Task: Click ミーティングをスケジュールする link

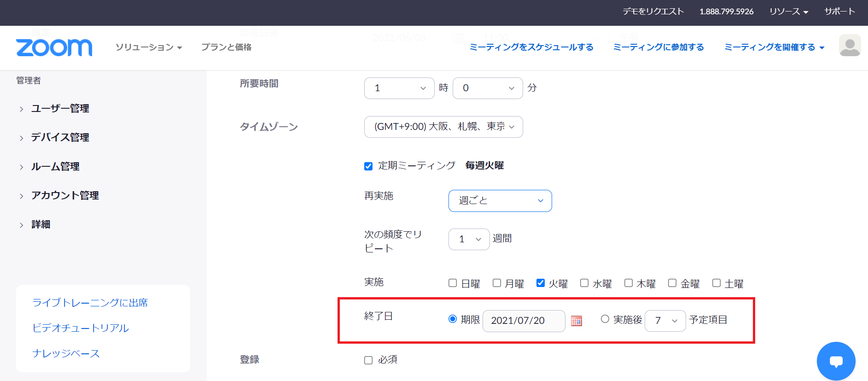Action: click(531, 47)
